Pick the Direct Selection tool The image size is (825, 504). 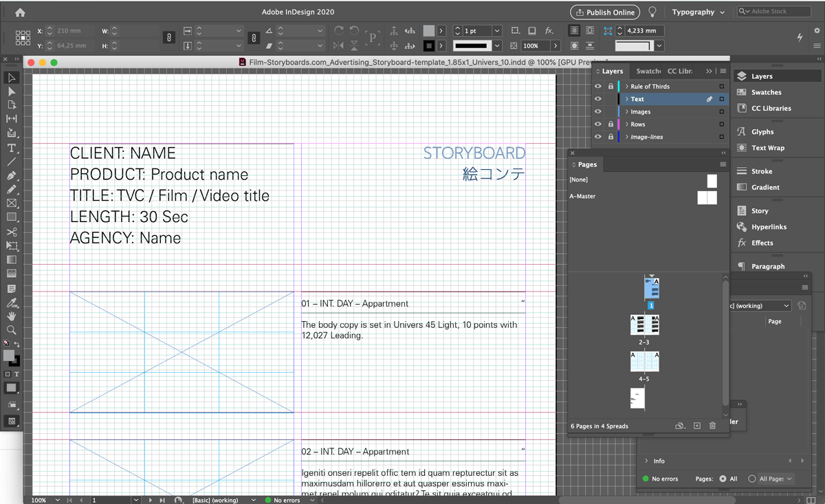12,91
